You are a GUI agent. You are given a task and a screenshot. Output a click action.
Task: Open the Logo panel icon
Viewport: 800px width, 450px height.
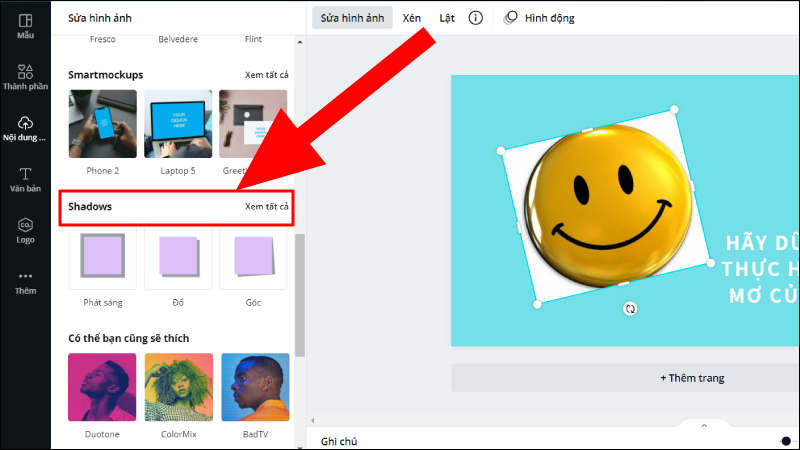25,231
